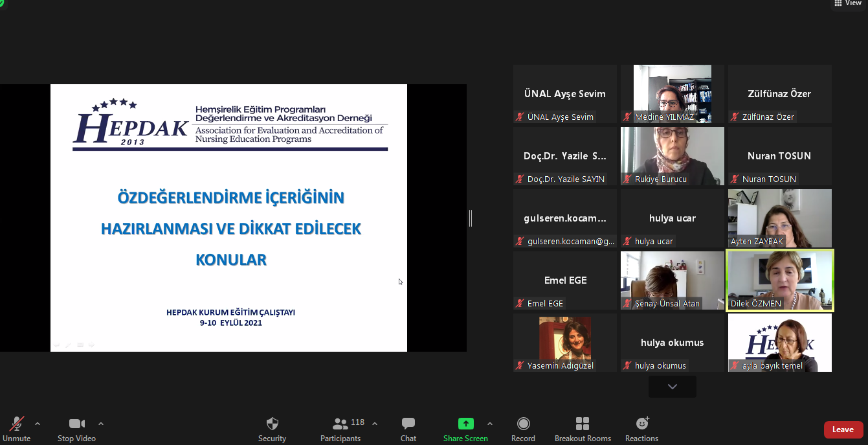This screenshot has height=445, width=868.
Task: Click the green encryption shield icon
Action: 3,3
